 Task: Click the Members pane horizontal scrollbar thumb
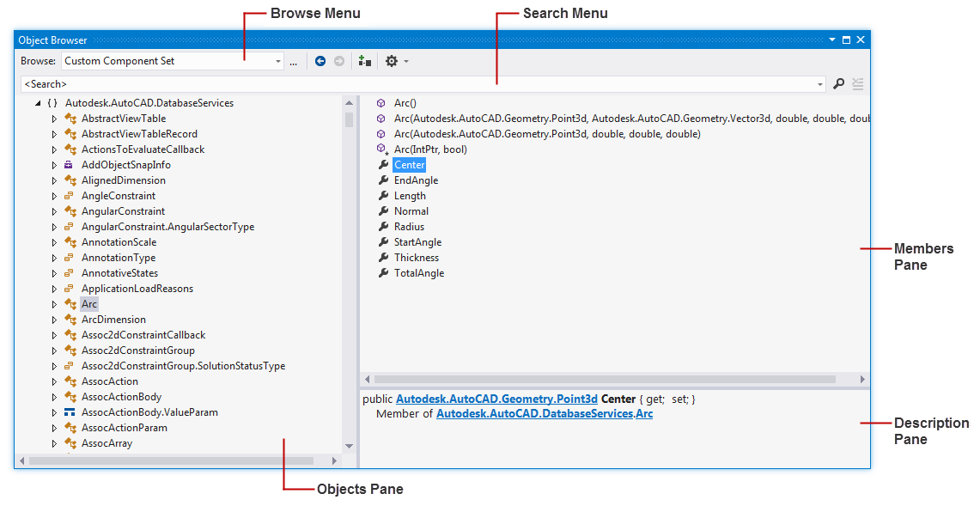(x=605, y=379)
